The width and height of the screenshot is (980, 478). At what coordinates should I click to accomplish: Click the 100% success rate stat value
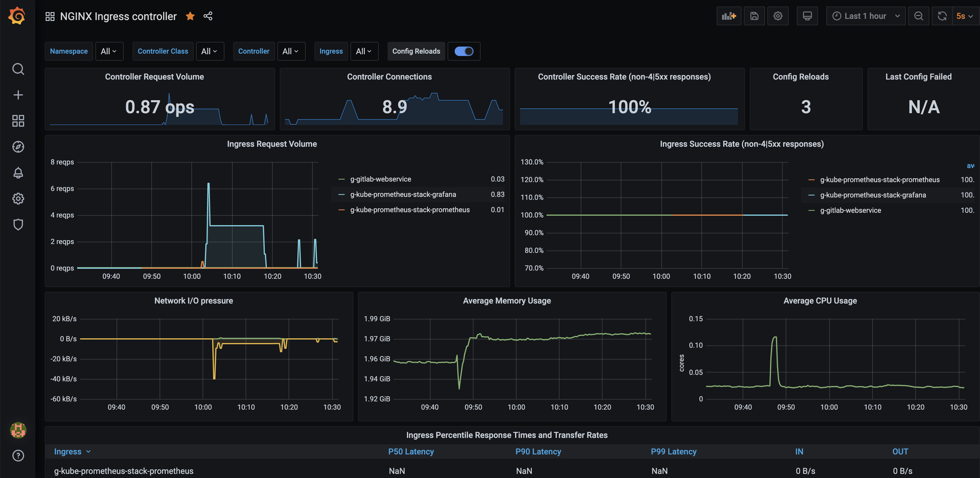(630, 107)
